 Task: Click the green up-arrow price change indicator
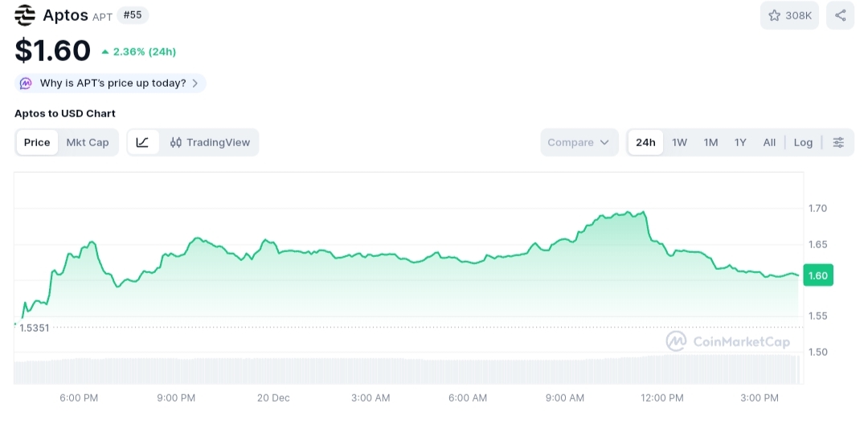(104, 52)
